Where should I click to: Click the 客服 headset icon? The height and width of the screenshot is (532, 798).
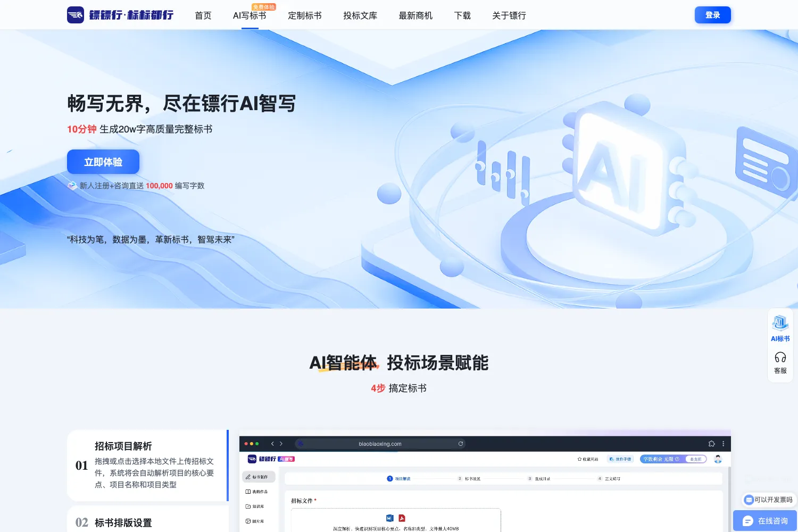coord(780,357)
